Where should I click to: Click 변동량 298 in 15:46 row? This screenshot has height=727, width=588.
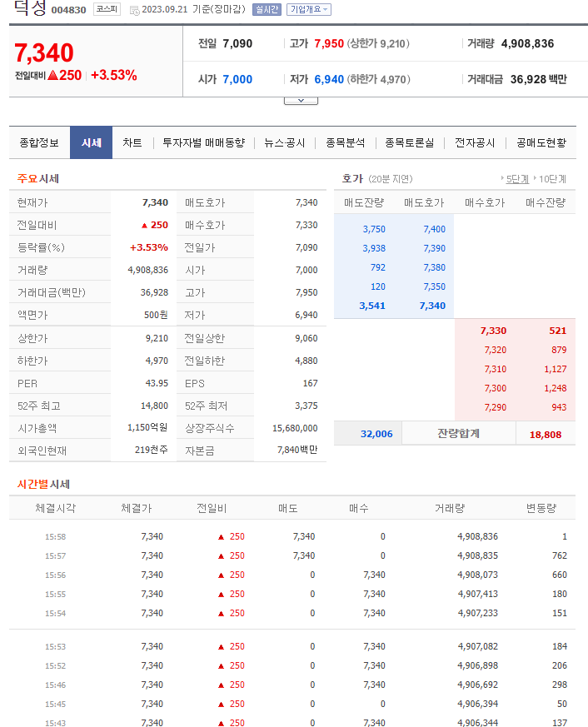560,685
